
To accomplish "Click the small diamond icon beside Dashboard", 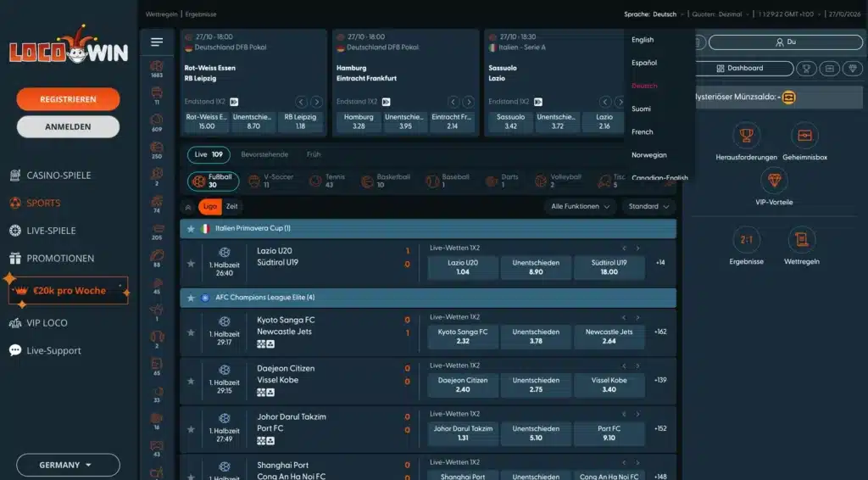I will 853,68.
